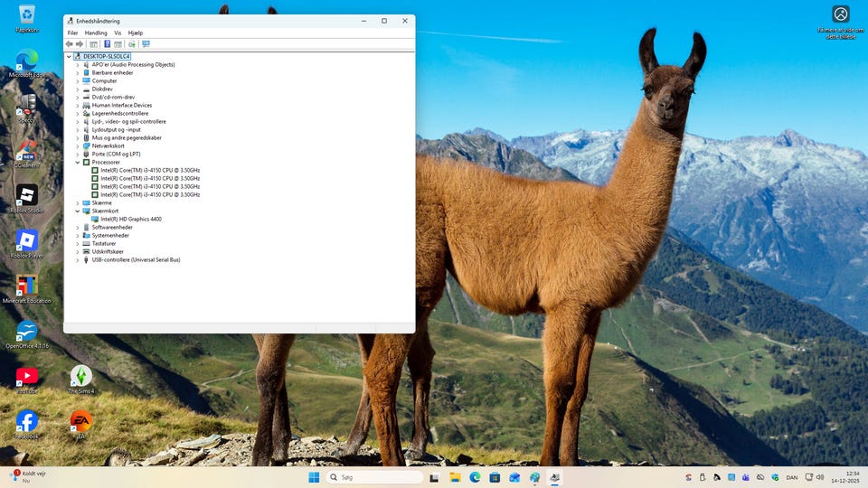Image resolution: width=868 pixels, height=488 pixels.
Task: Click the Lagerenhedscontrollere text
Action: pos(120,114)
